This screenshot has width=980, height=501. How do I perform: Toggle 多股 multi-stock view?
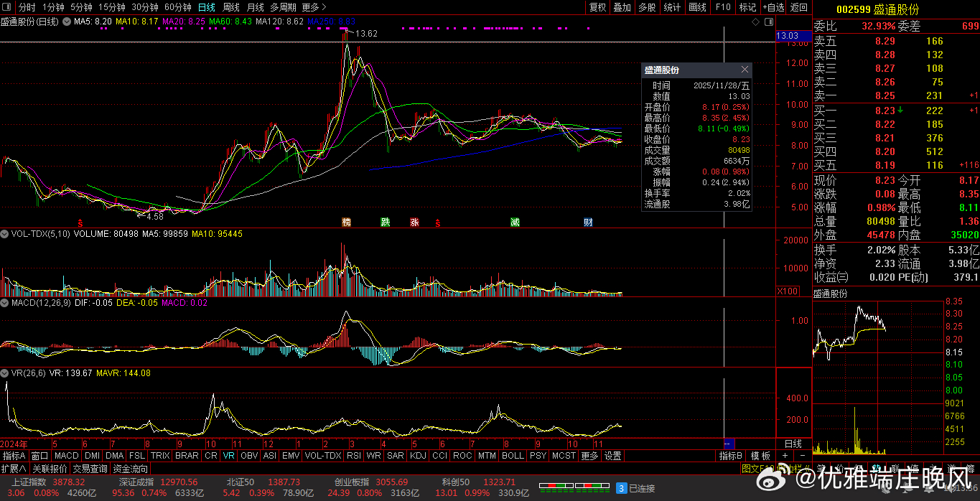coord(647,7)
